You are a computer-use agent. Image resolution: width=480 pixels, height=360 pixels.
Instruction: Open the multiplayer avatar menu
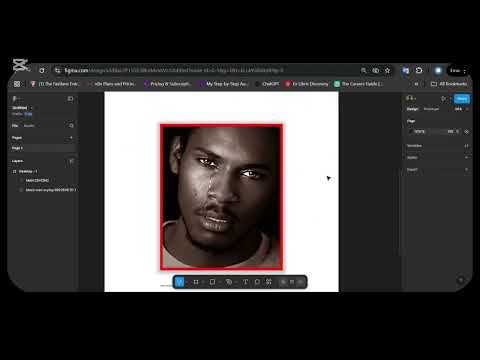pyautogui.click(x=411, y=98)
